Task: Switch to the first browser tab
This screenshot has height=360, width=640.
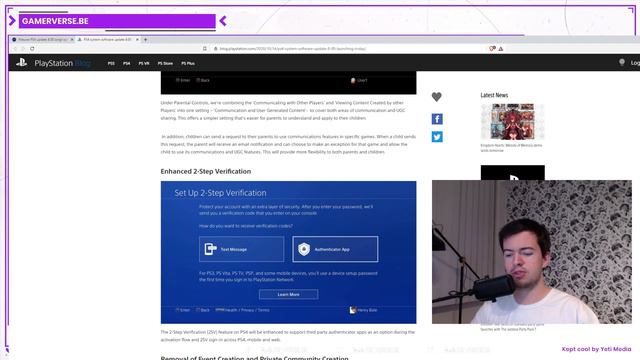Action: [42, 40]
